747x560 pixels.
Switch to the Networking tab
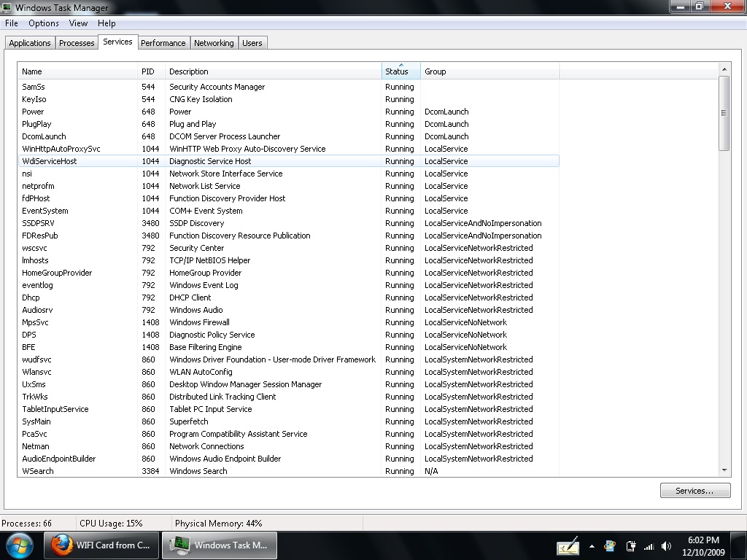[x=214, y=43]
